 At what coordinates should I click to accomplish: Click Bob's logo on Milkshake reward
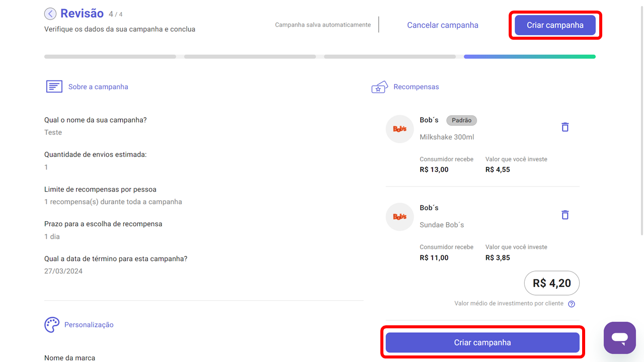click(399, 129)
